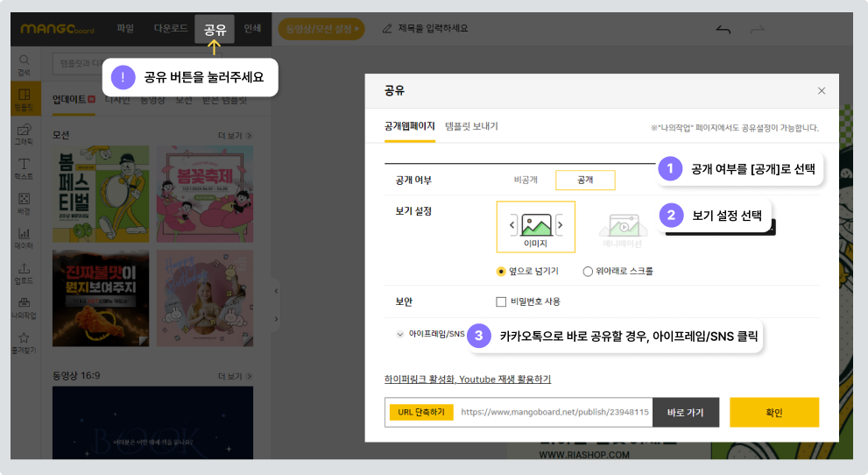Click the 봄 페스티벌 template thumbnail
The height and width of the screenshot is (475, 868).
(x=101, y=194)
